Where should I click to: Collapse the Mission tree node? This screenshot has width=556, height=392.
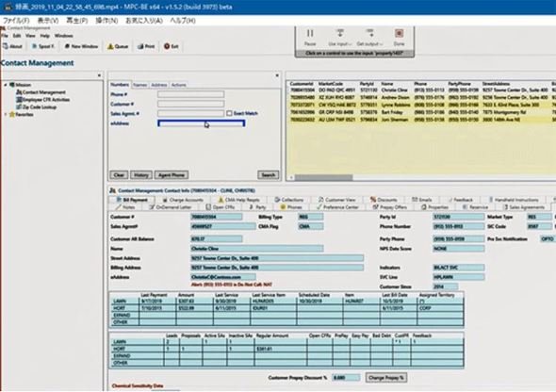[x=6, y=85]
